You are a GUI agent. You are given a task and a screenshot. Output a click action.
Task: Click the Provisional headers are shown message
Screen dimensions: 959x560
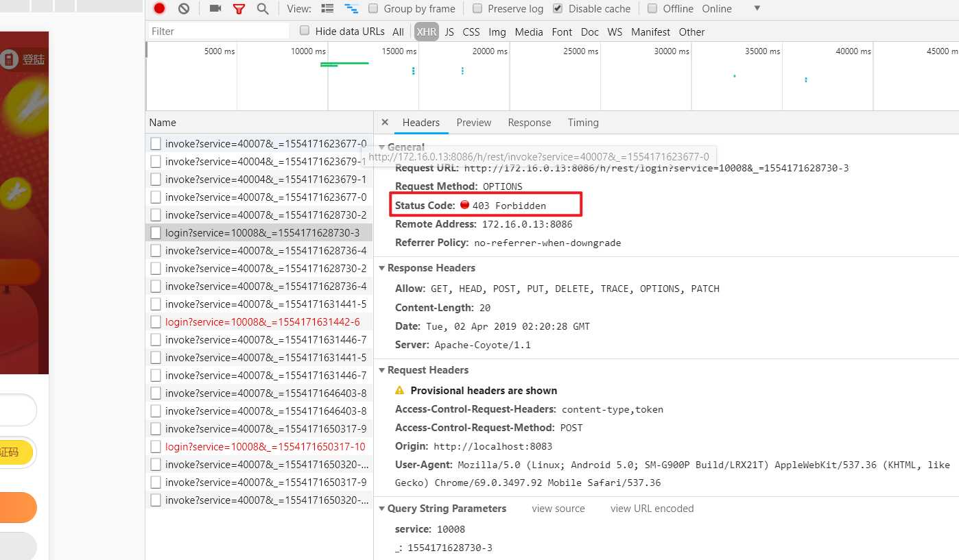[484, 390]
